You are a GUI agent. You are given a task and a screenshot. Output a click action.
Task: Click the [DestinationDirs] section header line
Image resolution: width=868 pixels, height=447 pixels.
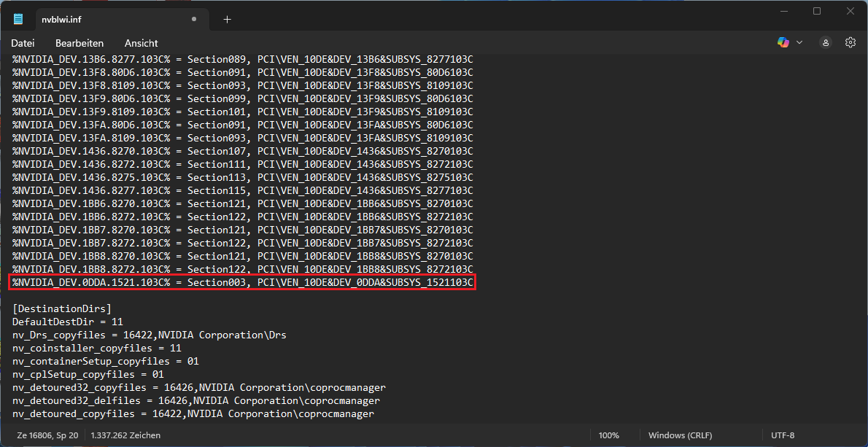click(x=61, y=308)
